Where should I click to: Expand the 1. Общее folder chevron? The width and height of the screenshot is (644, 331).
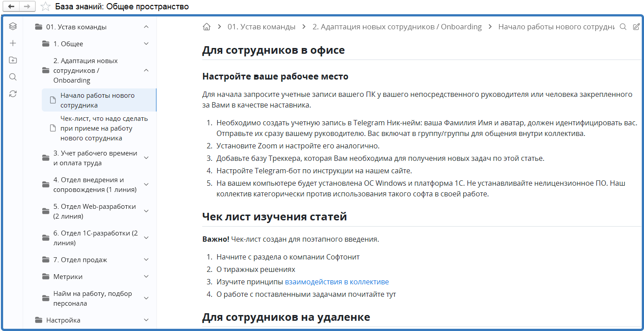click(x=146, y=44)
